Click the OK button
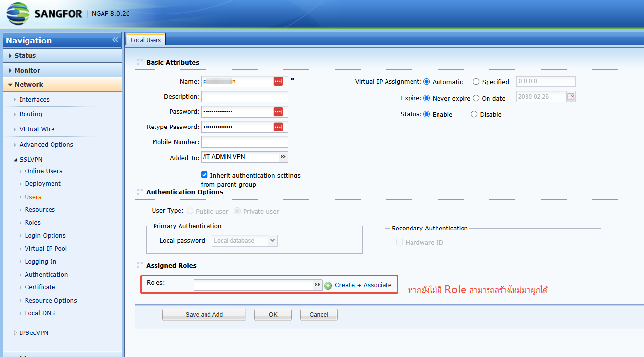Image resolution: width=644 pixels, height=357 pixels. 273,314
